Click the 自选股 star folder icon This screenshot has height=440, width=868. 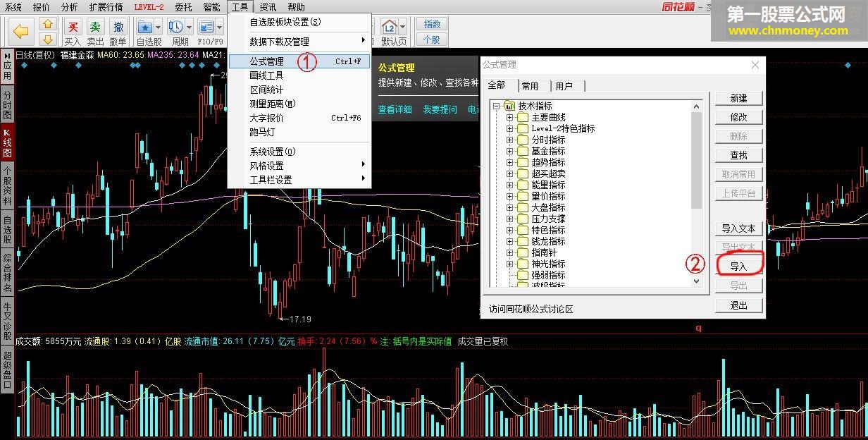coord(145,27)
